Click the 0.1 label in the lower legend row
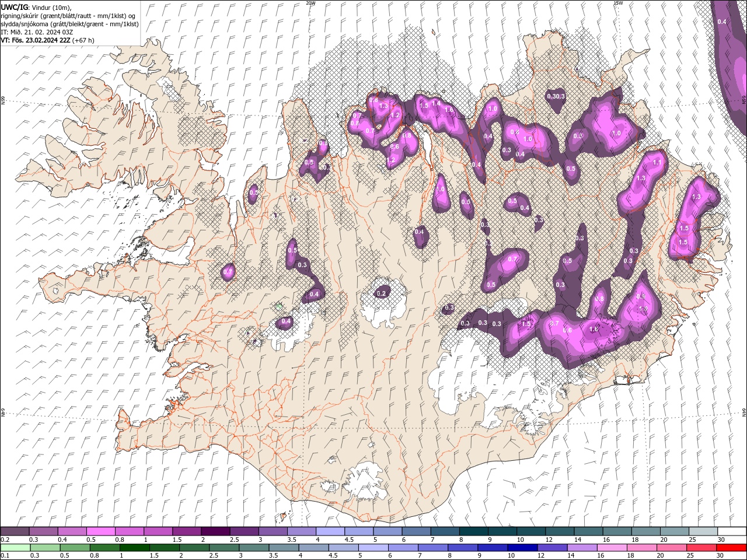 pos(5,556)
